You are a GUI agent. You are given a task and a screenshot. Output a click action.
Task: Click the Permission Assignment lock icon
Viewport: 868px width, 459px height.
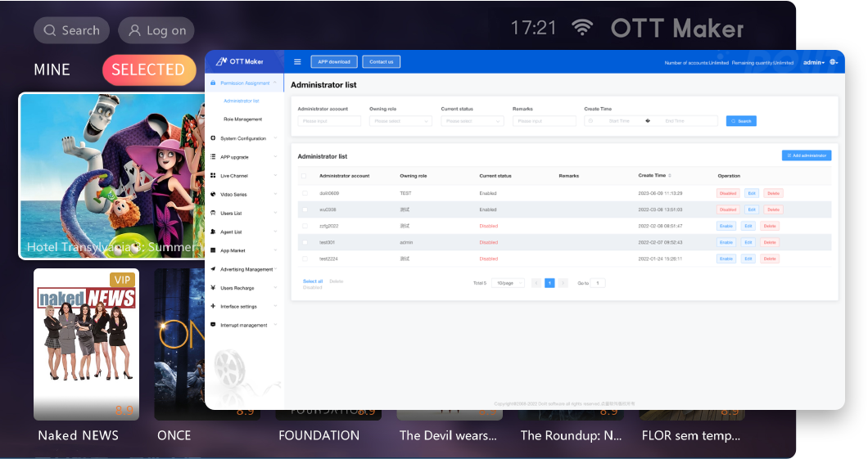click(x=213, y=83)
